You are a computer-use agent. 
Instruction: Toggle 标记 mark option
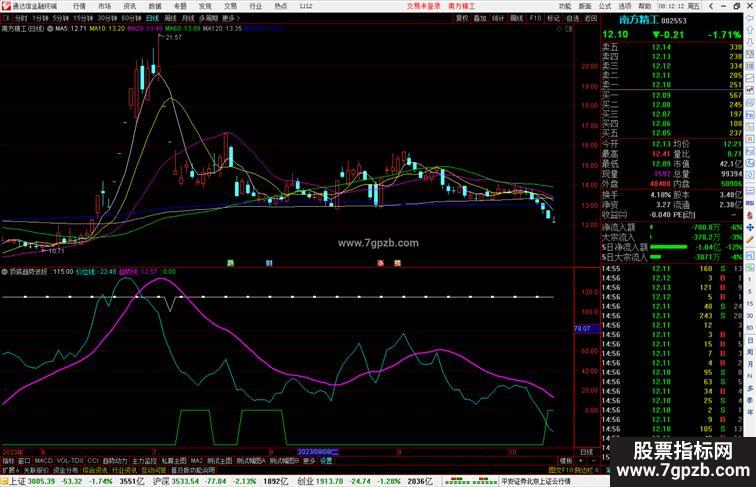(x=553, y=18)
